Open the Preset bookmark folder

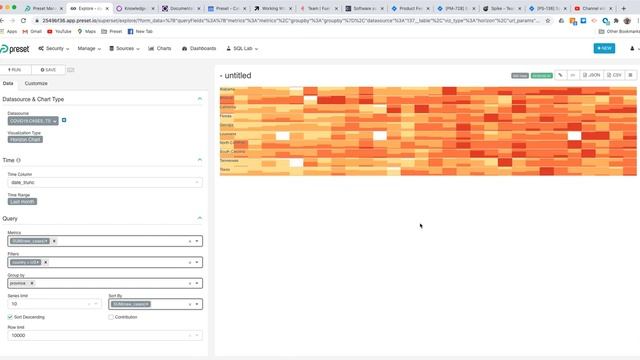111,31
